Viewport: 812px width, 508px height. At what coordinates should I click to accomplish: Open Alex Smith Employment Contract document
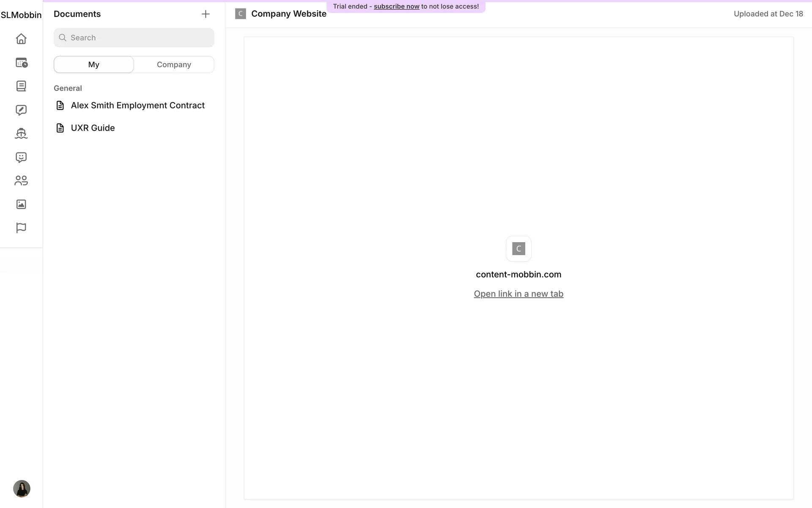tap(137, 105)
